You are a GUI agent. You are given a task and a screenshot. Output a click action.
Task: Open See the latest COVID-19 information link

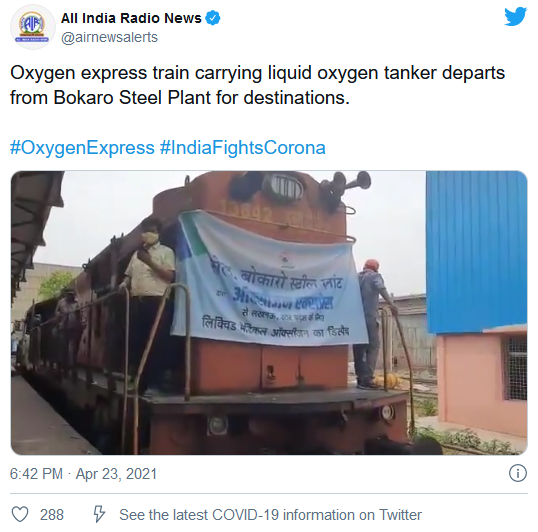coord(270,515)
